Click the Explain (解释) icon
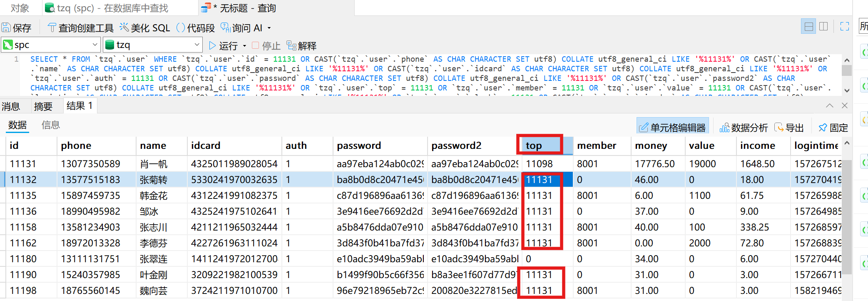Screen dimensions: 868x301 coord(291,45)
